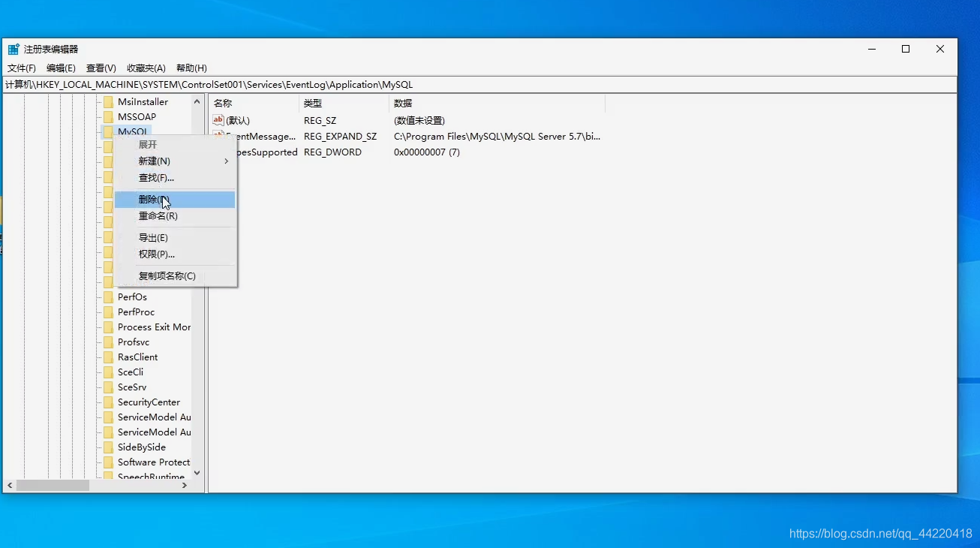Open the 编辑(E) menu

tap(61, 68)
